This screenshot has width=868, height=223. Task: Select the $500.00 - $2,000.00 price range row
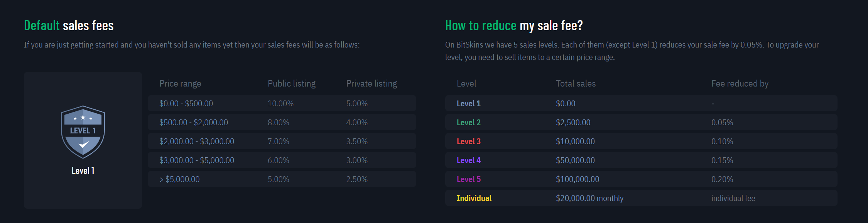pyautogui.click(x=193, y=123)
